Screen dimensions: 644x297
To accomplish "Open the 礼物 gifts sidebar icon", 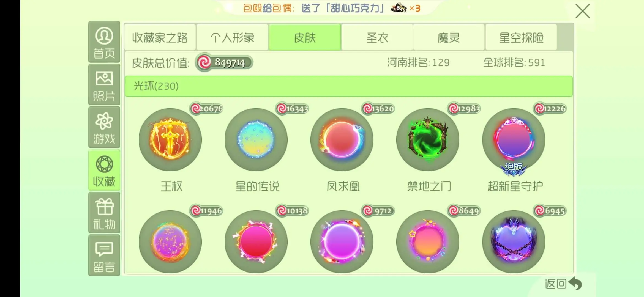I will point(104,213).
